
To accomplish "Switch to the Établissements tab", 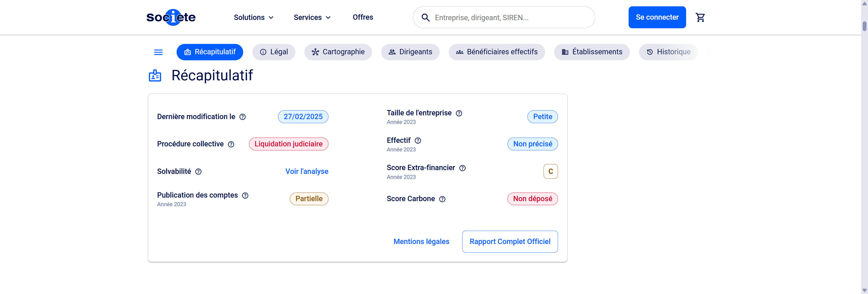I will (x=592, y=52).
